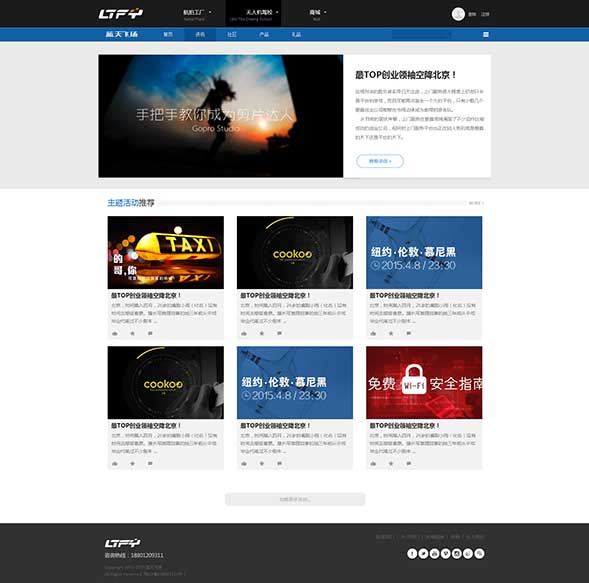Open the Facebook icon in the footer
The height and width of the screenshot is (583, 589).
click(x=412, y=553)
